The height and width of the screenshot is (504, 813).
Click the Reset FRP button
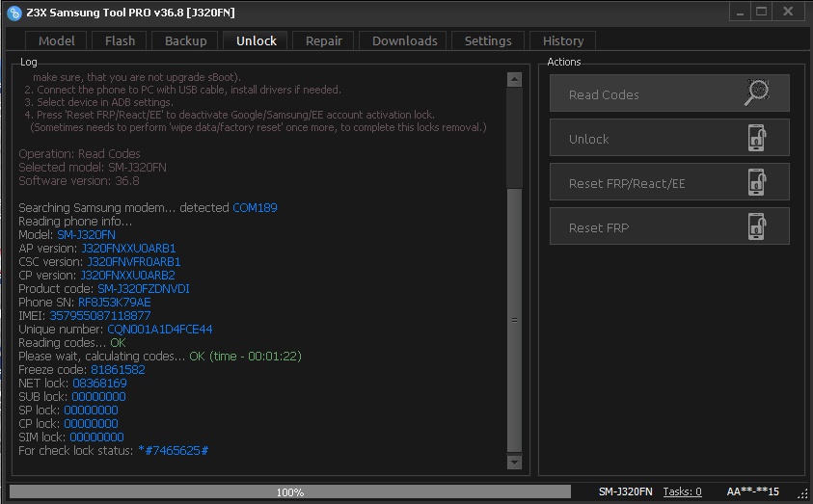pos(669,226)
